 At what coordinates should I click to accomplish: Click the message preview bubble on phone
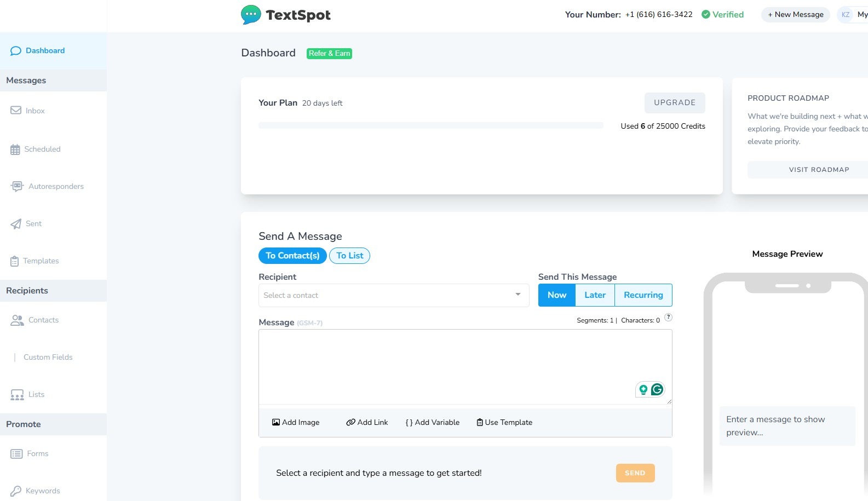787,426
